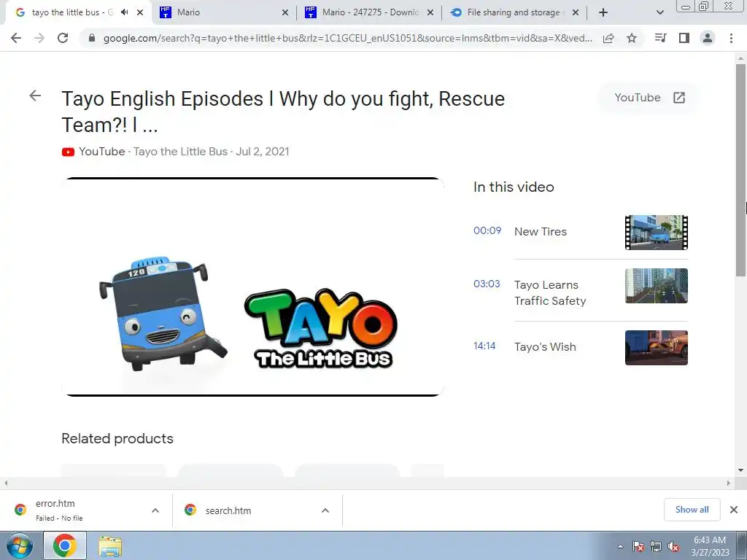Screen dimensions: 747x560
Task: Close the downloads bar
Action: click(x=734, y=510)
